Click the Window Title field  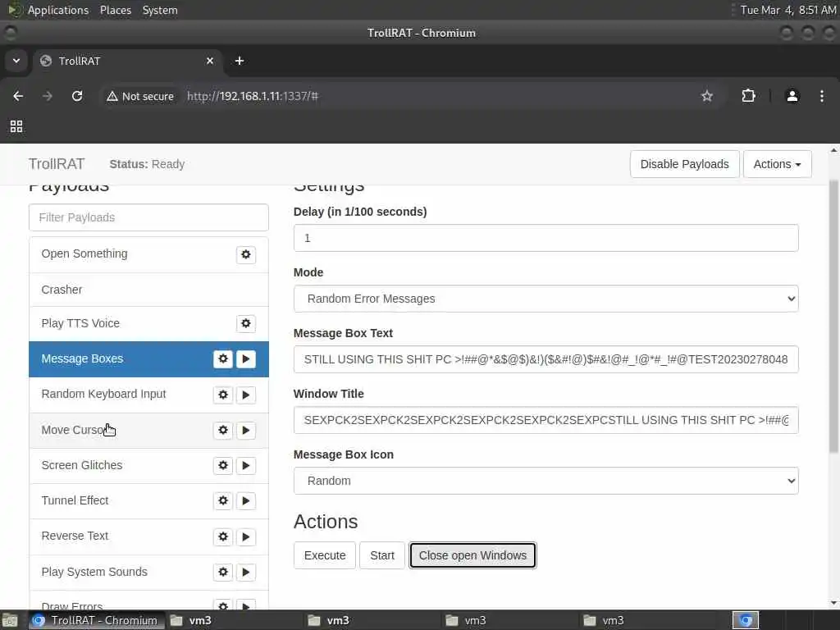(x=546, y=420)
